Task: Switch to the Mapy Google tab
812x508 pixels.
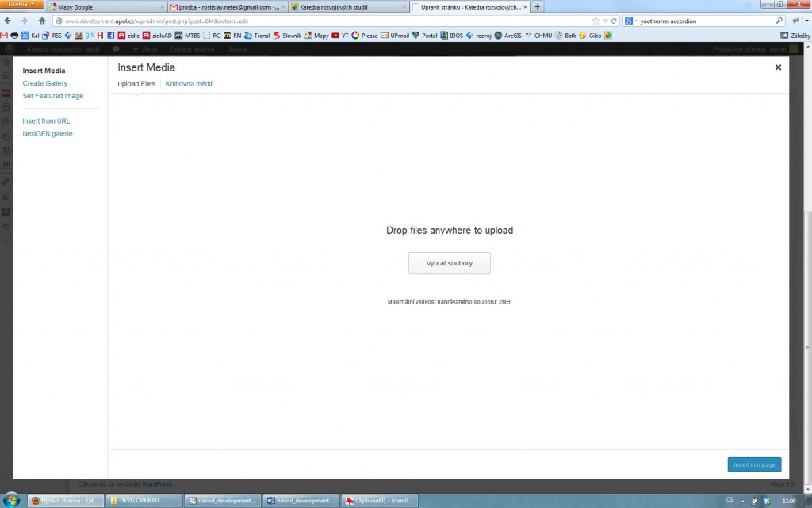Action: coord(106,6)
